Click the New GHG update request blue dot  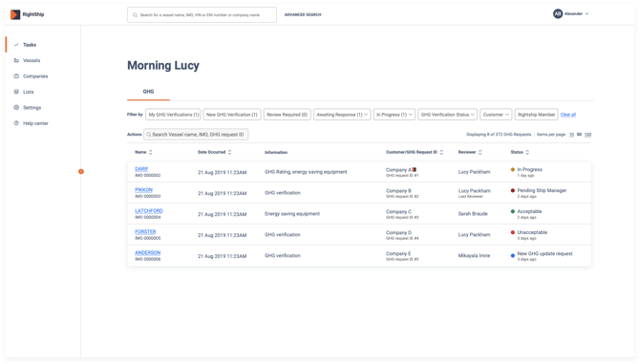pyautogui.click(x=513, y=256)
